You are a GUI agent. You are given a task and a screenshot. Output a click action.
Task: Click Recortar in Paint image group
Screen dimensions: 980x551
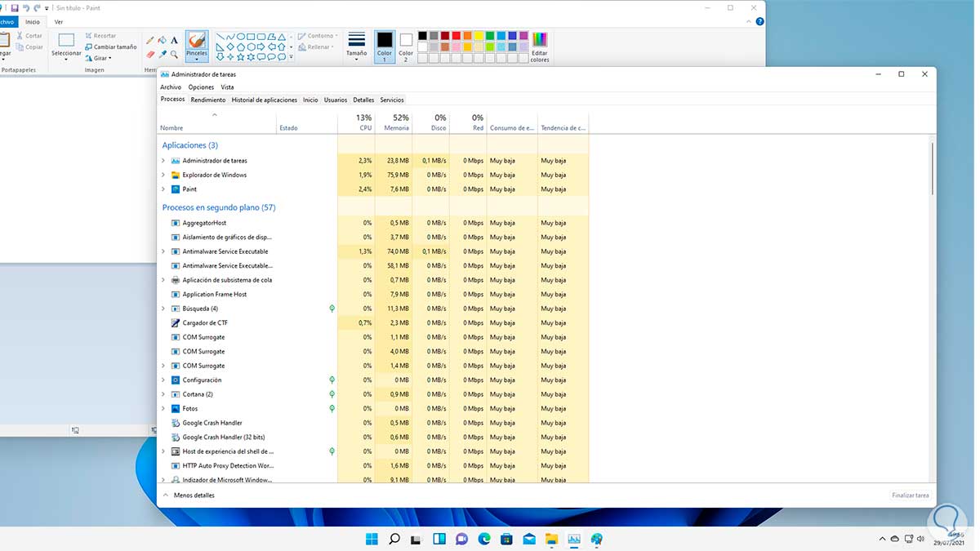pyautogui.click(x=100, y=36)
